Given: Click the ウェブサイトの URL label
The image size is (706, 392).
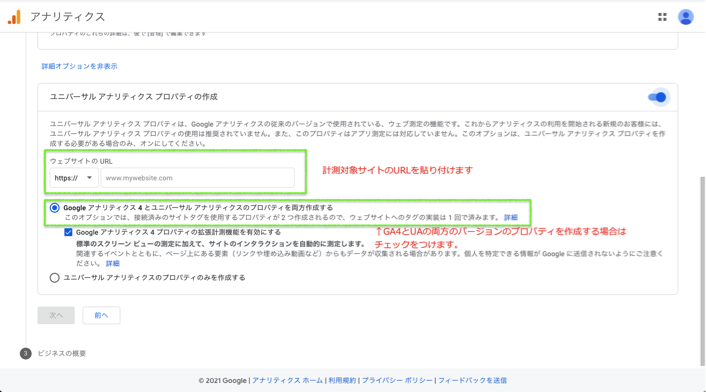Looking at the screenshot, I should coord(81,161).
